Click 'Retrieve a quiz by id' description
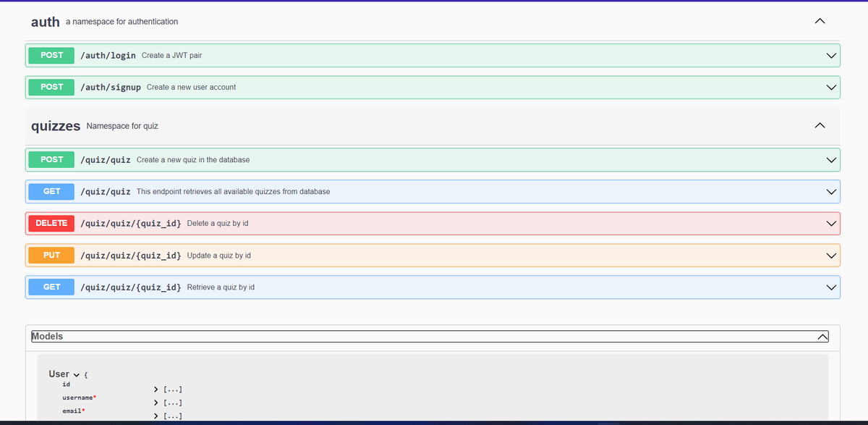This screenshot has width=868, height=425. [221, 287]
